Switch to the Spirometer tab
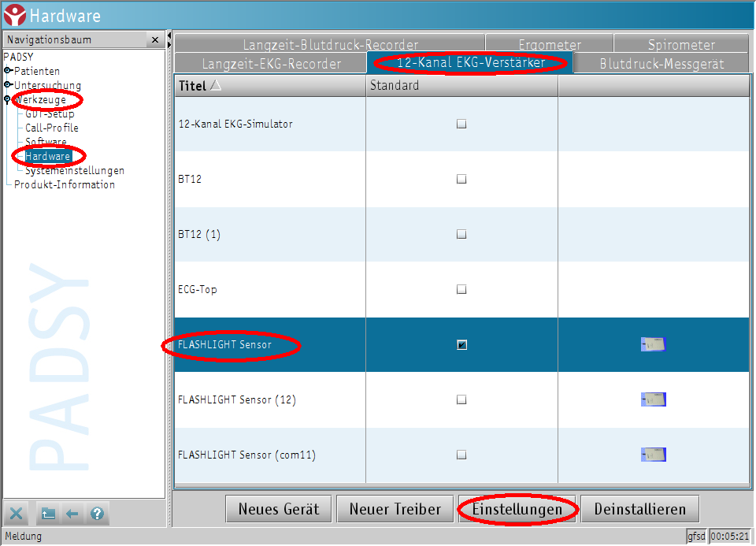Viewport: 756px width, 546px height. (681, 45)
